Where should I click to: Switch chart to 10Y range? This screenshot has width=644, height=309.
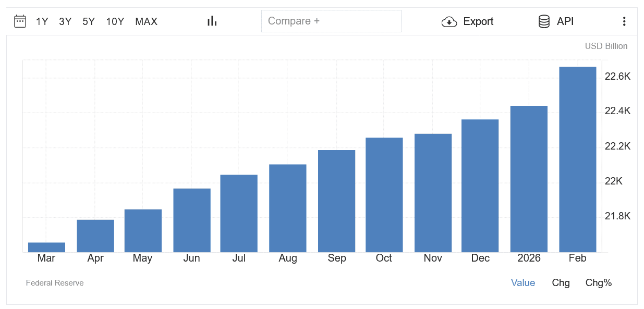point(115,21)
